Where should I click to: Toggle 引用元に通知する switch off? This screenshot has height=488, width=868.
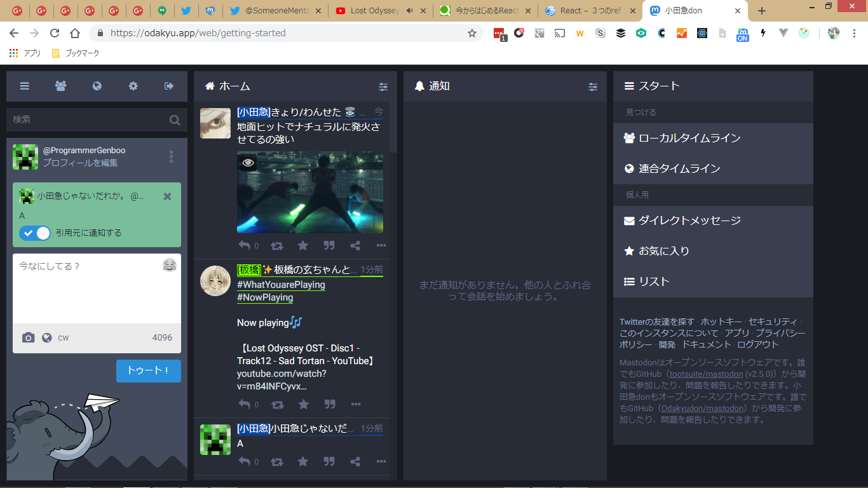point(35,233)
